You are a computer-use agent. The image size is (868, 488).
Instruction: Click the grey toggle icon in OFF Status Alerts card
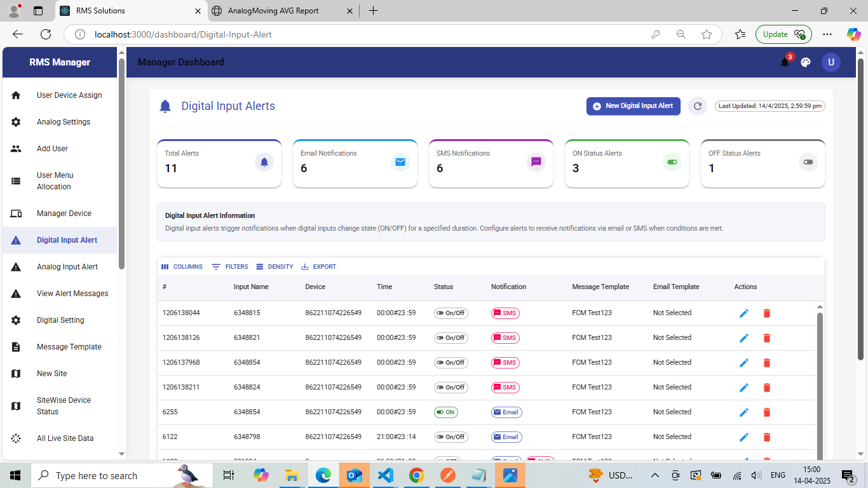(808, 162)
